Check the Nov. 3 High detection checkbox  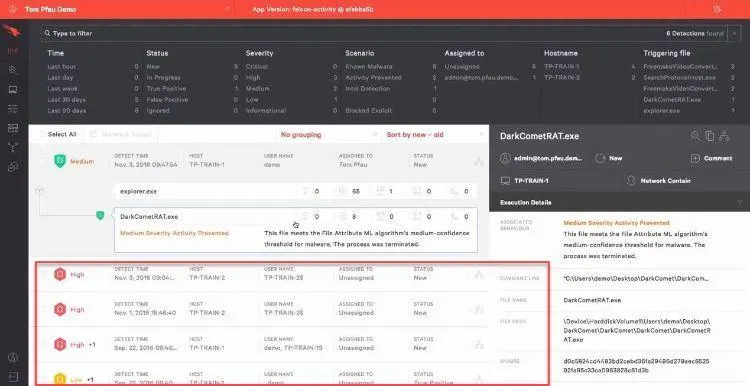pyautogui.click(x=42, y=275)
